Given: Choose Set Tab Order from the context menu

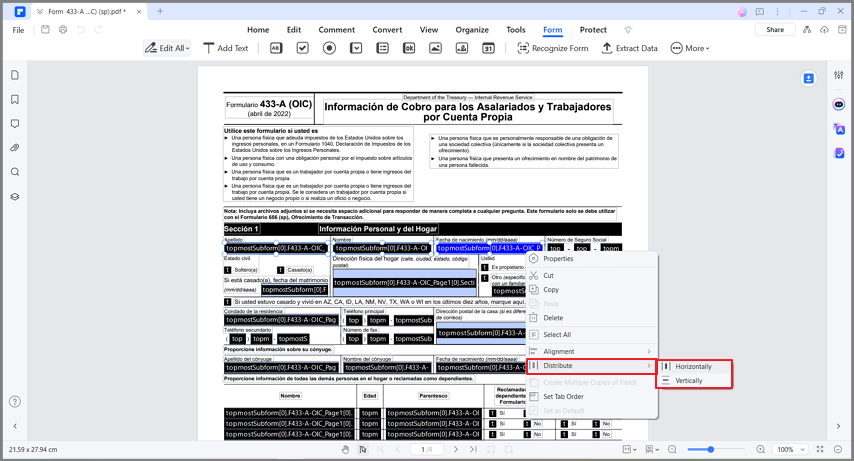Looking at the screenshot, I should (591, 397).
